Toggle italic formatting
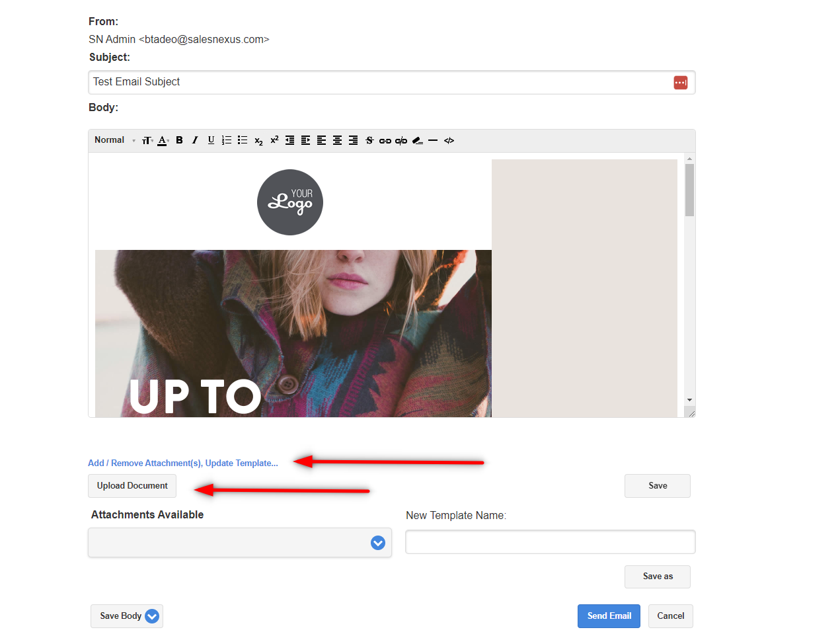 (195, 140)
